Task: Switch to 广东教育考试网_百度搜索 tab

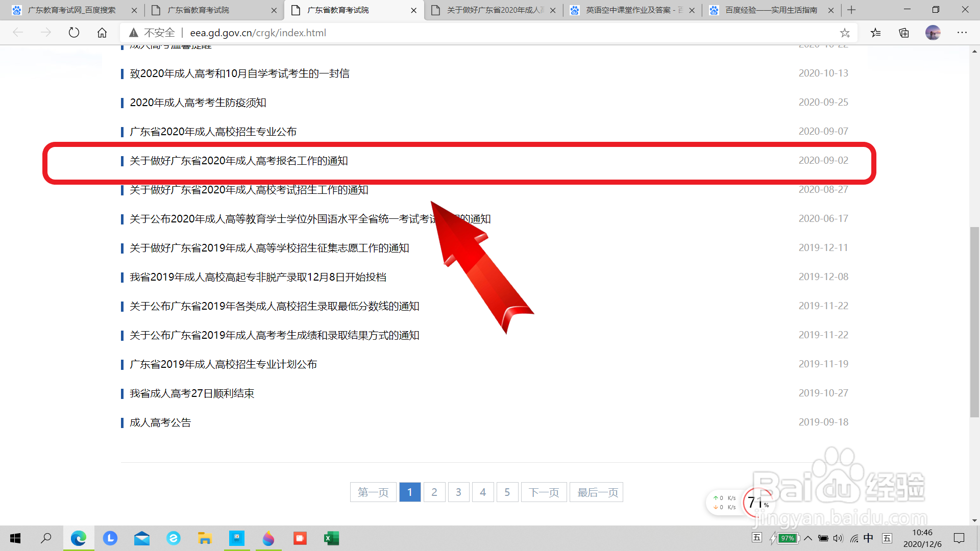Action: coord(71,10)
